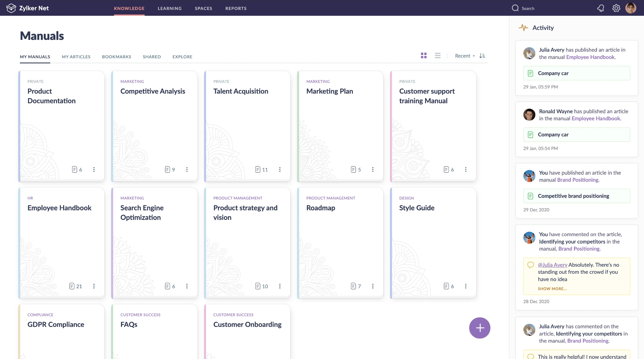Click the create new manual button
This screenshot has height=359, width=644.
(x=479, y=327)
